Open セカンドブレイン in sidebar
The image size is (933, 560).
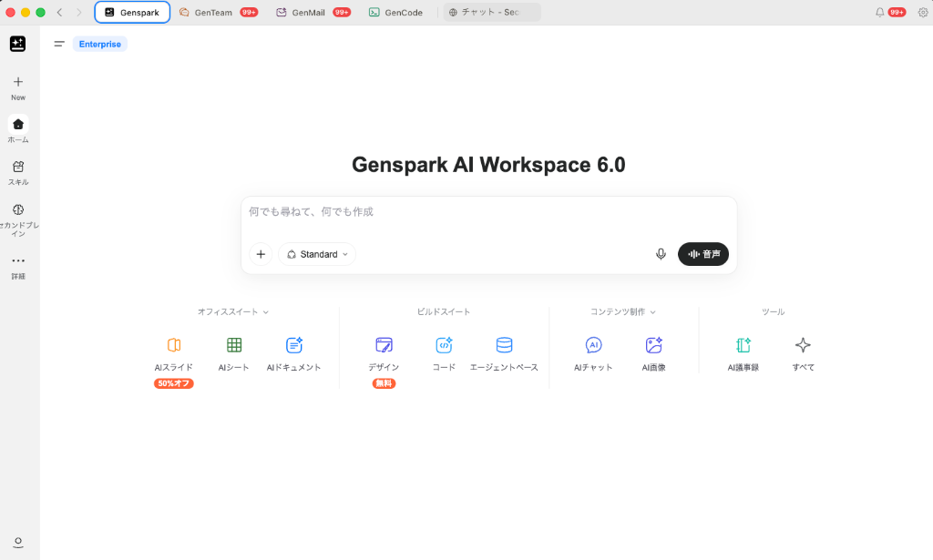pyautogui.click(x=18, y=220)
